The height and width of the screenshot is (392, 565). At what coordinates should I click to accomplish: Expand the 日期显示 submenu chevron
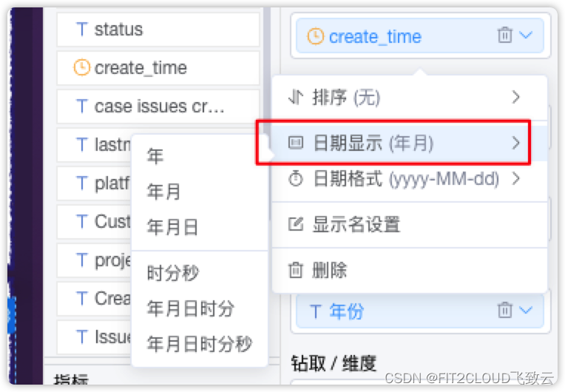point(516,143)
